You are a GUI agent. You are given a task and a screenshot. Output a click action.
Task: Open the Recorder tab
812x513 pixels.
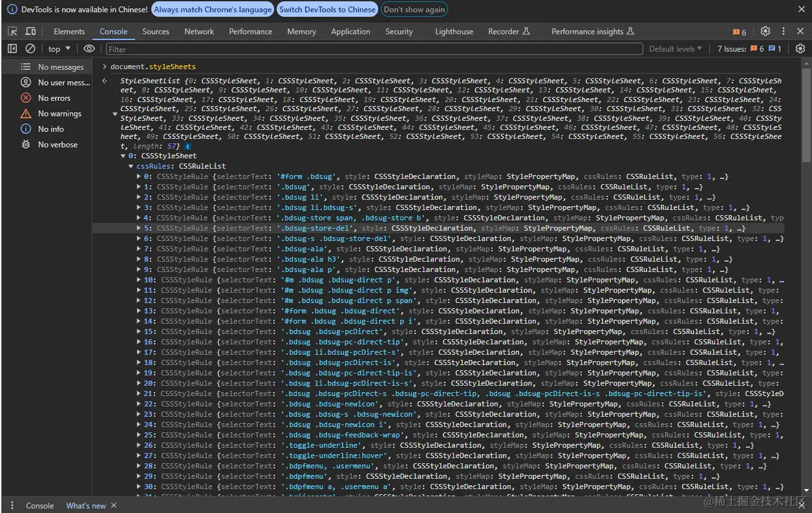pyautogui.click(x=509, y=32)
